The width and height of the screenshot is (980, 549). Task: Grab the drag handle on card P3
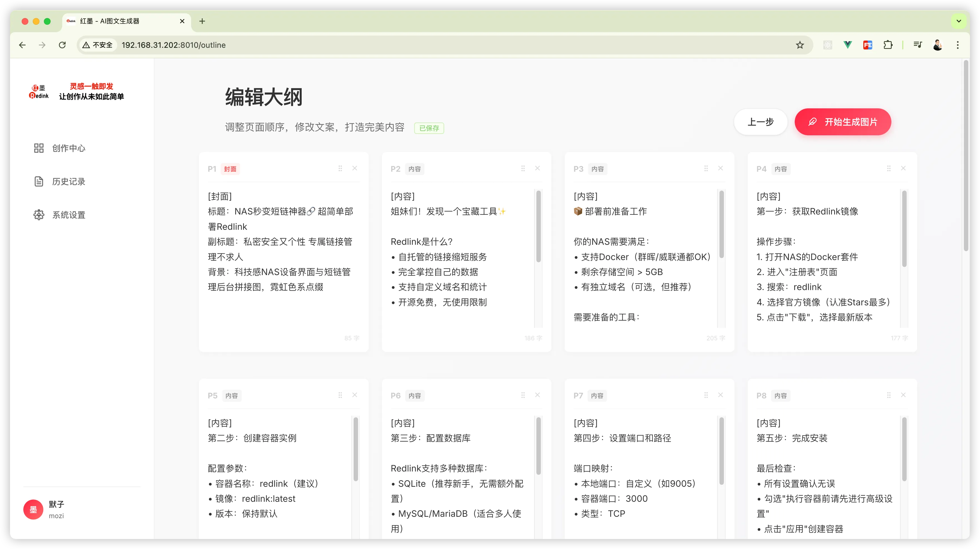click(x=706, y=168)
